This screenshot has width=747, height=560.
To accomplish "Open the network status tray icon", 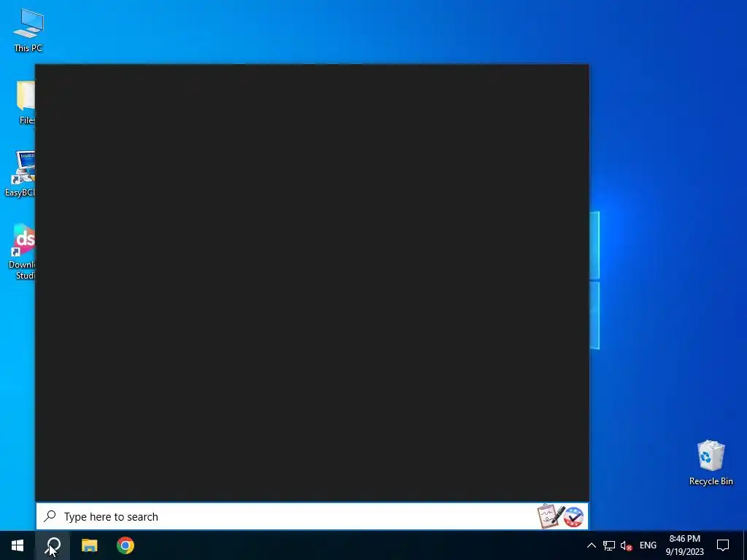I will 609,545.
